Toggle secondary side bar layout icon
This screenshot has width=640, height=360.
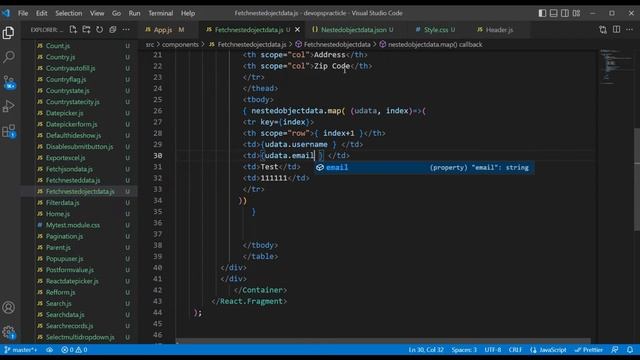565,13
